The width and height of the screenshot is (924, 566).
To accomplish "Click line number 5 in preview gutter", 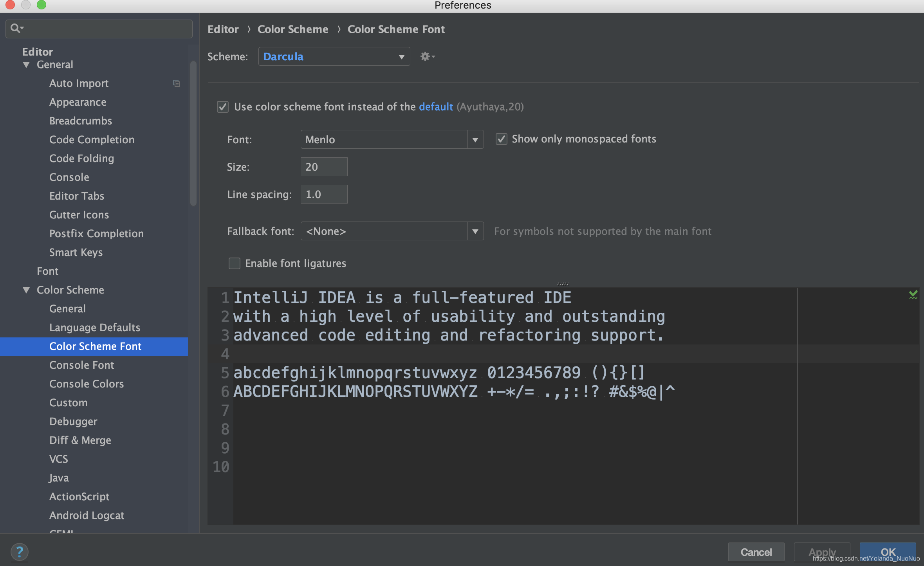I will (x=225, y=373).
